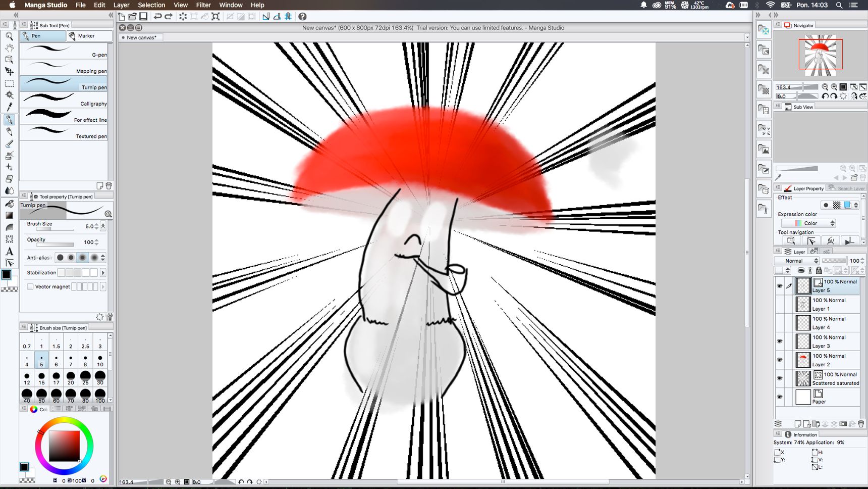Click the Open file toolbar icon
This screenshot has width=868, height=489.
(132, 17)
